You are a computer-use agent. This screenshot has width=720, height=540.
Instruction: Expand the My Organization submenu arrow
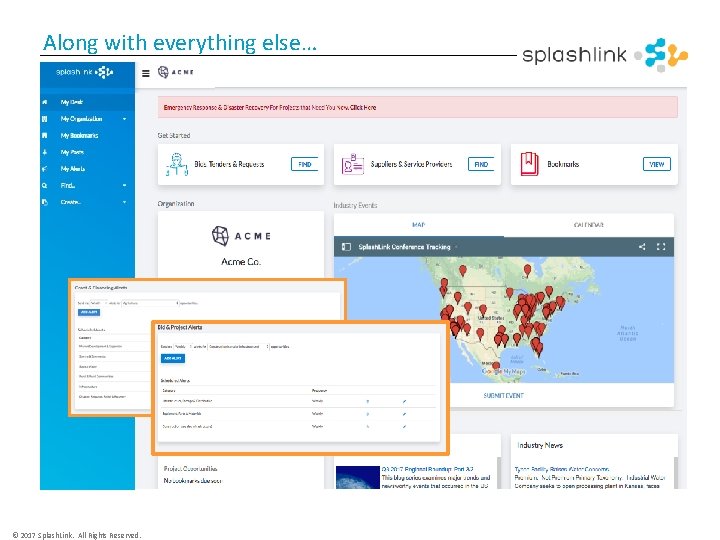124,119
